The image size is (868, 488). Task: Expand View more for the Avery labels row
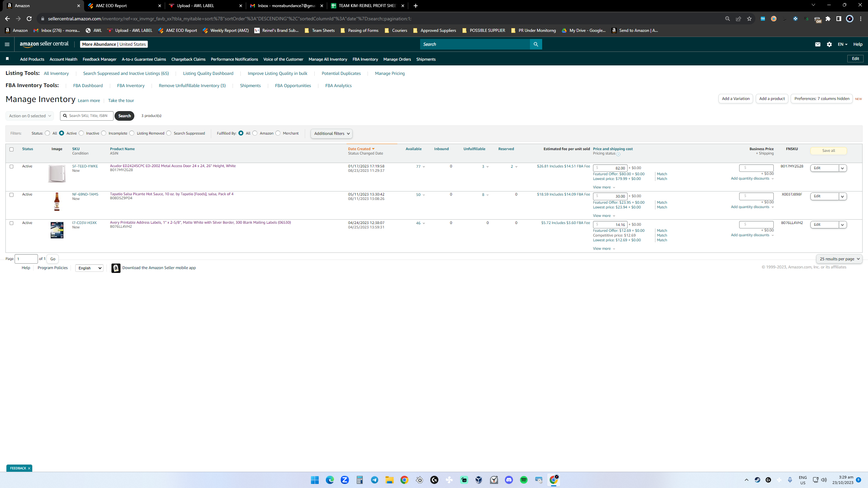tap(604, 249)
